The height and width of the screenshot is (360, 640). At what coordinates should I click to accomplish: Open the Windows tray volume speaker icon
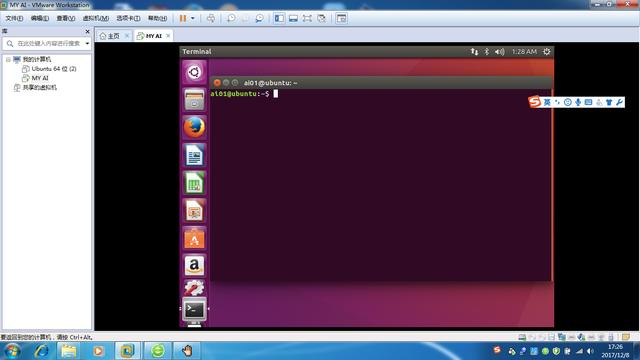click(x=590, y=351)
